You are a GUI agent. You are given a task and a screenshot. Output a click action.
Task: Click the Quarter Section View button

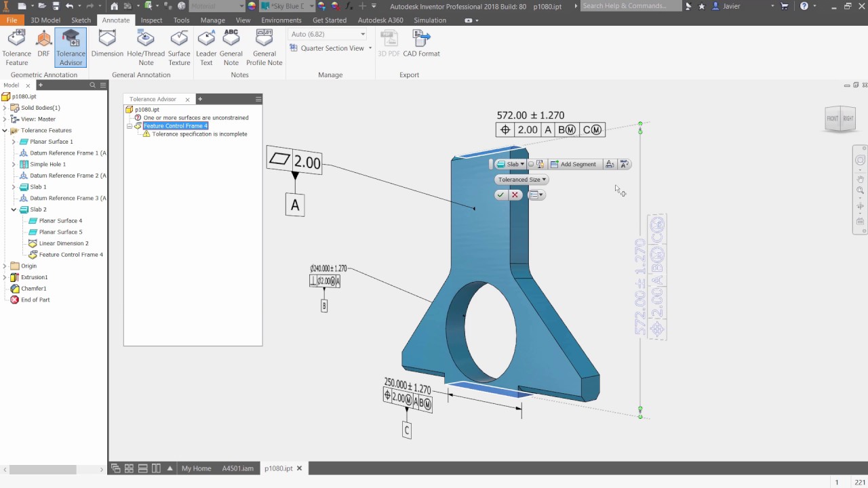pyautogui.click(x=327, y=48)
